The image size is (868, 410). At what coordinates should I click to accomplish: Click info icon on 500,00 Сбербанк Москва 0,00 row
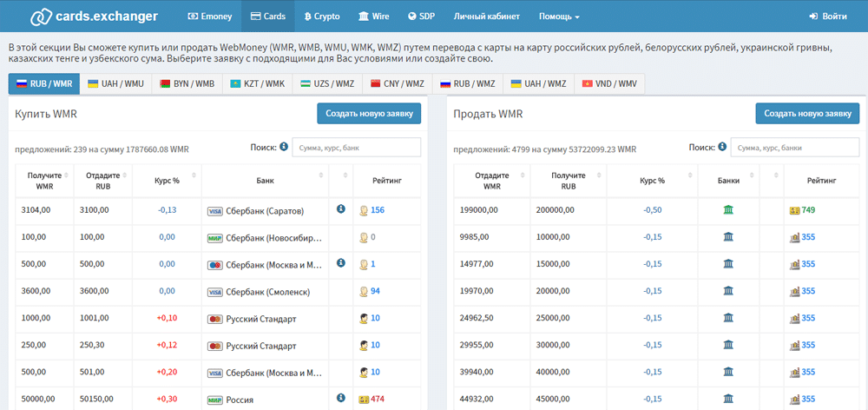pyautogui.click(x=341, y=262)
